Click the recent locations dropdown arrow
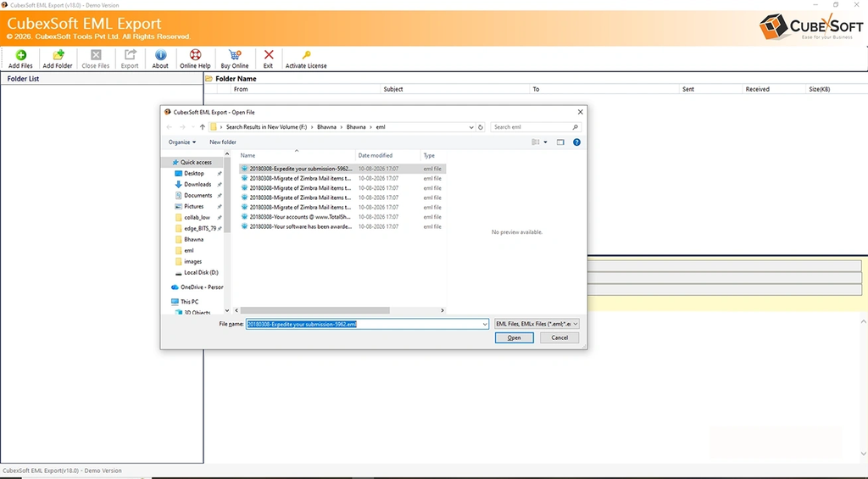Image resolution: width=868 pixels, height=479 pixels. tap(192, 127)
